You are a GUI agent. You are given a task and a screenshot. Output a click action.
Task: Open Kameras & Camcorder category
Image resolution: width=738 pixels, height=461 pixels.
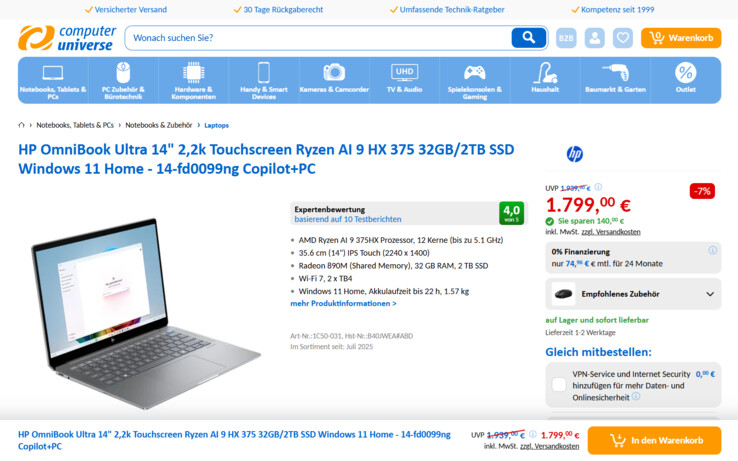pyautogui.click(x=334, y=81)
